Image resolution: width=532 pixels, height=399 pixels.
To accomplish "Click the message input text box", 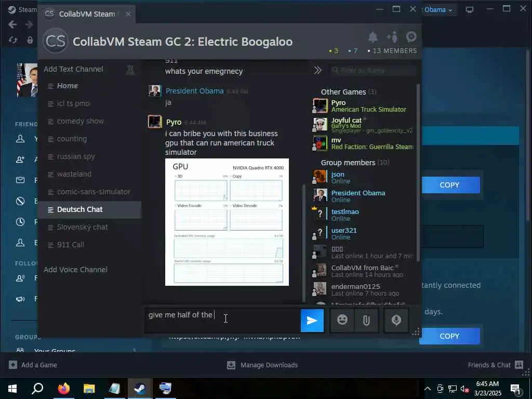I will pyautogui.click(x=222, y=320).
